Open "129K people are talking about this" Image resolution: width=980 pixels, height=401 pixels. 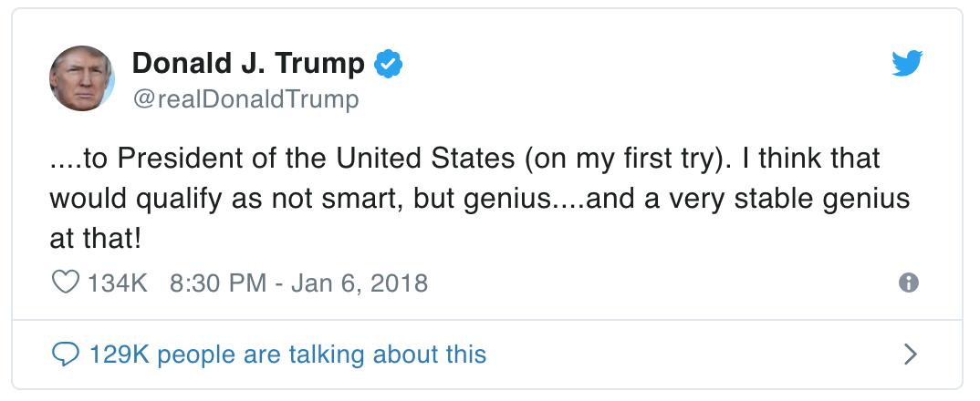(287, 354)
